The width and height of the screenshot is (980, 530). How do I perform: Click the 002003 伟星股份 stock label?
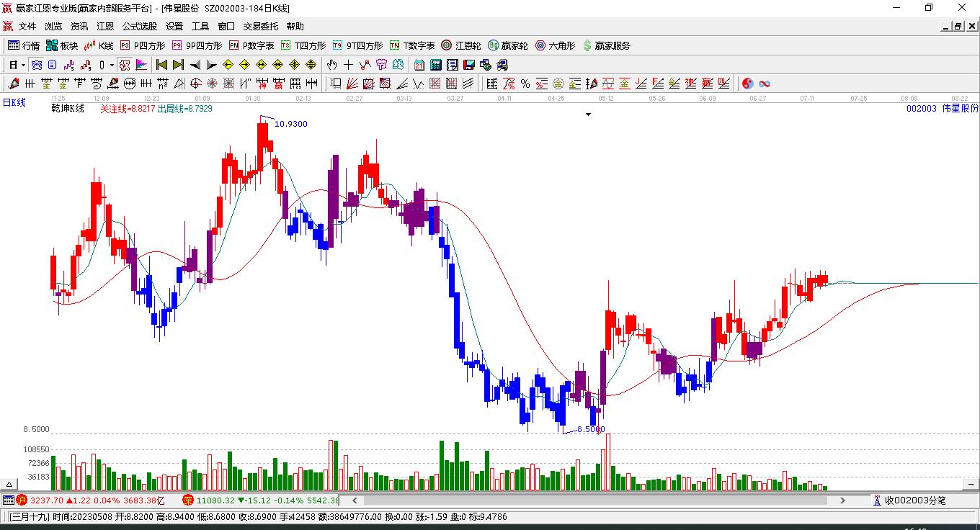[943, 109]
